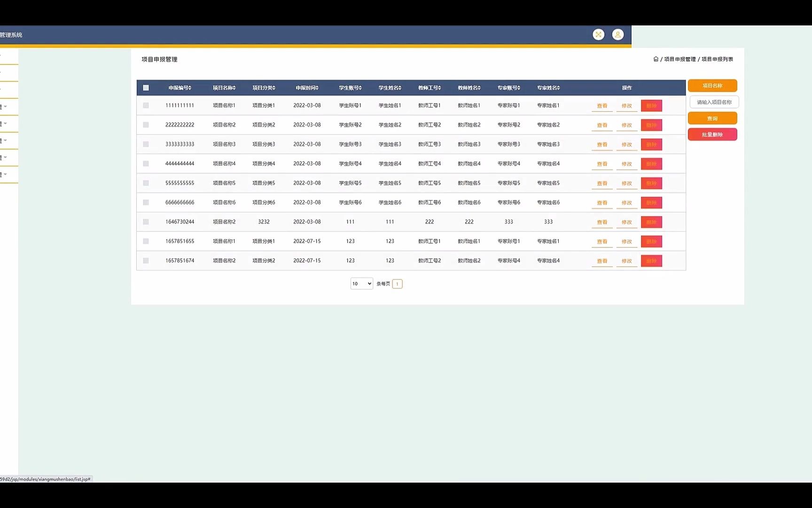This screenshot has width=812, height=508.
Task: Click 查看 for row 1111111111
Action: (x=602, y=106)
